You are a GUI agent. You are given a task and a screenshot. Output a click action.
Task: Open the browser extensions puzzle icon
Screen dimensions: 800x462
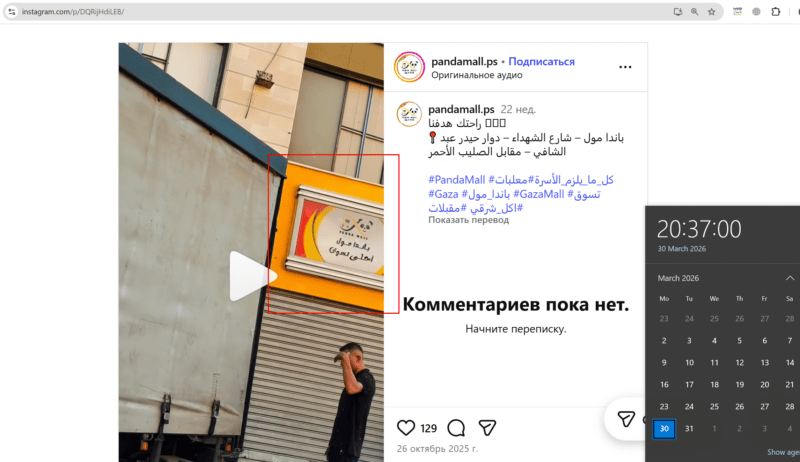[776, 11]
